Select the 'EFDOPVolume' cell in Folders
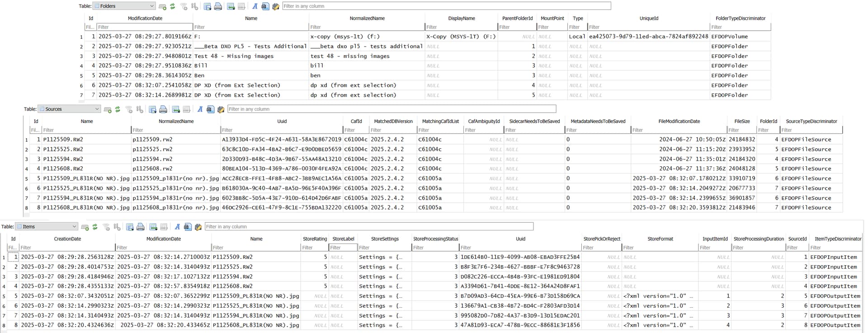Image resolution: width=868 pixels, height=333 pixels. click(740, 37)
